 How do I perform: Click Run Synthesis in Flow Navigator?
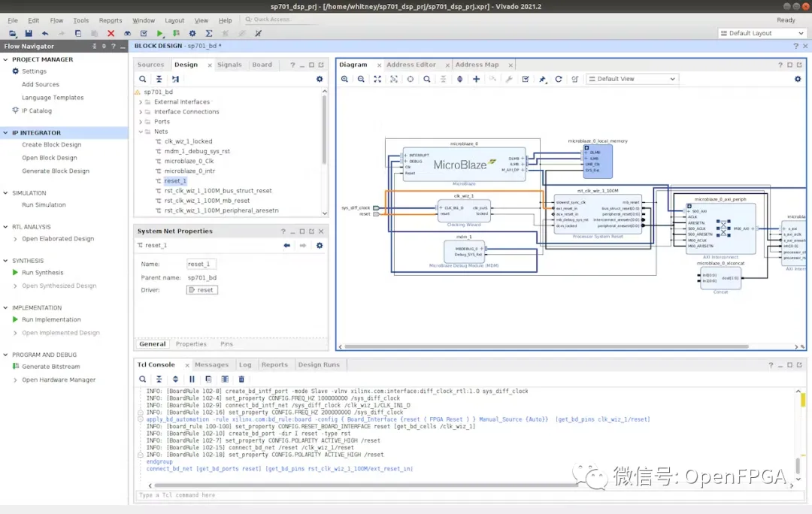click(x=42, y=273)
